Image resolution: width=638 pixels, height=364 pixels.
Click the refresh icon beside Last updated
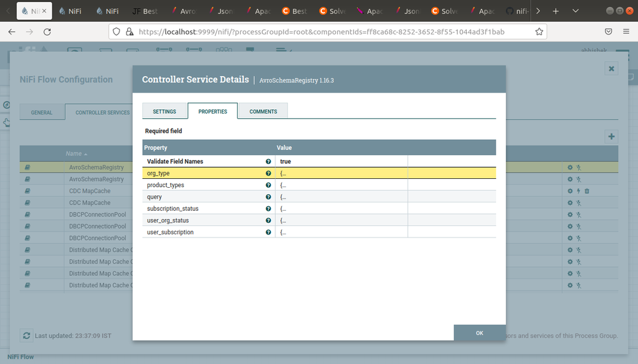(26, 335)
